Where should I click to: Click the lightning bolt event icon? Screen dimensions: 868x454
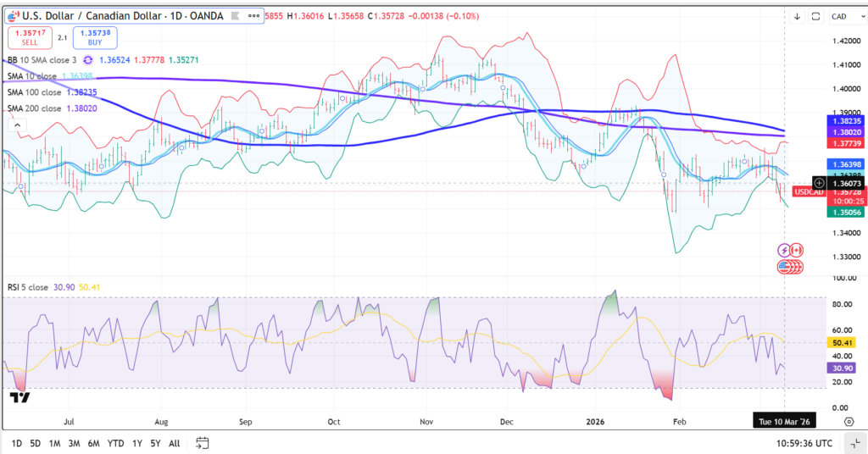[785, 250]
